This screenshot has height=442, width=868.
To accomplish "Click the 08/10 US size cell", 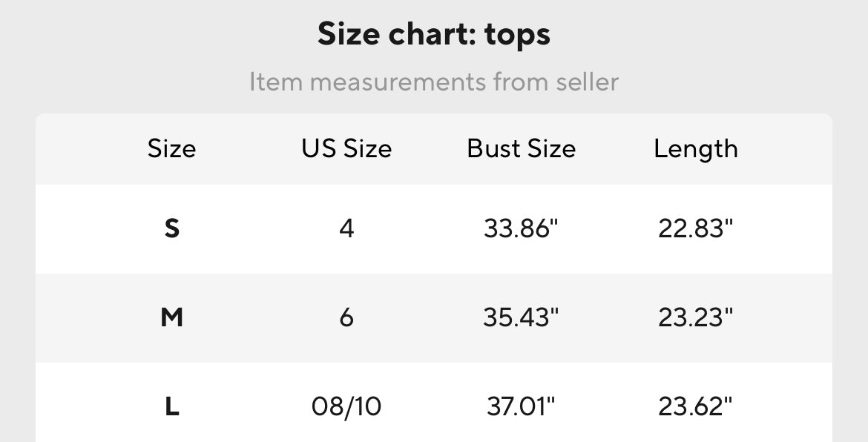I will point(346,406).
